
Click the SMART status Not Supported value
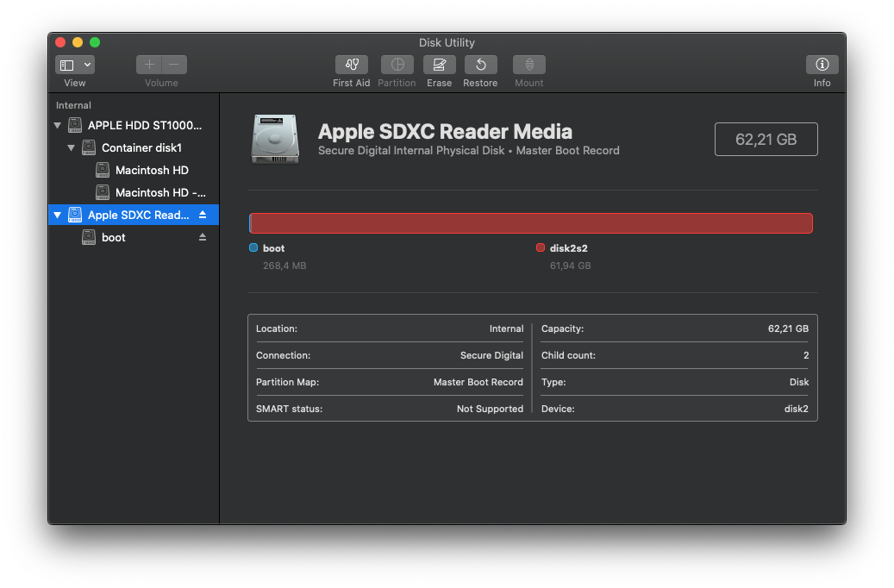point(490,409)
